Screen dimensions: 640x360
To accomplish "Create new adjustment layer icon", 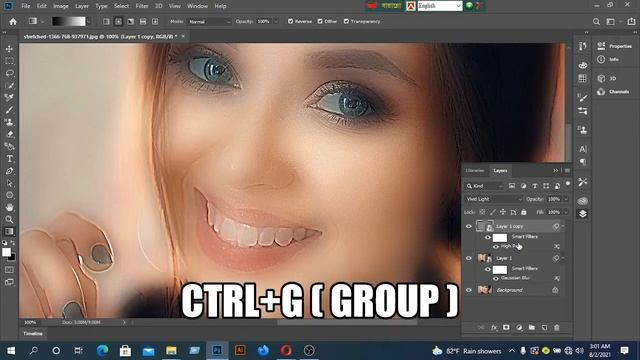I will point(519,327).
